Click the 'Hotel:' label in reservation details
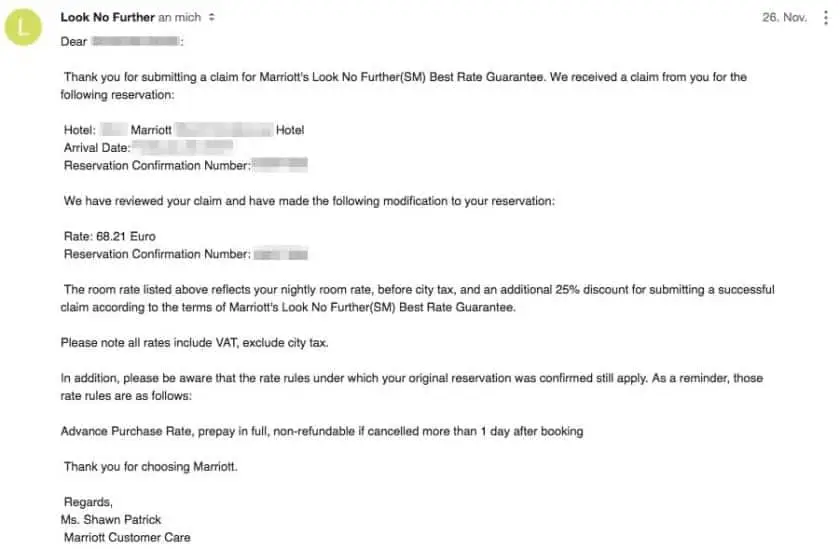840x549 pixels. pyautogui.click(x=79, y=130)
